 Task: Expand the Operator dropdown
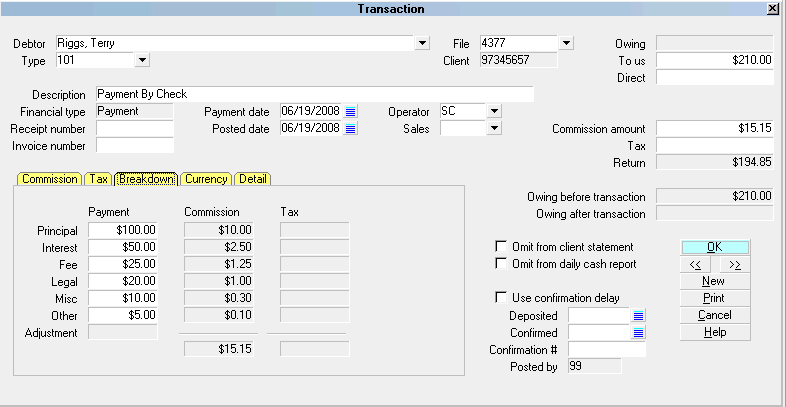(494, 112)
